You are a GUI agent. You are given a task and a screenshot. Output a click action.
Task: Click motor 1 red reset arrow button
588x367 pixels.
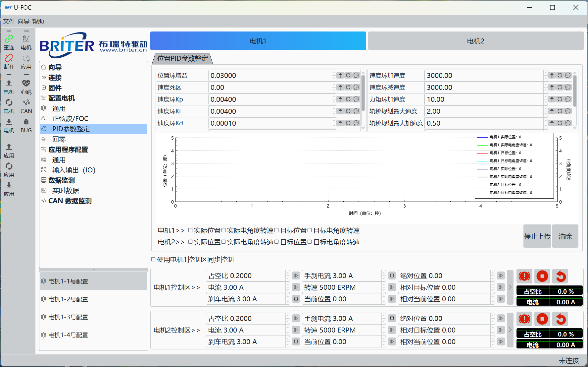(x=561, y=276)
